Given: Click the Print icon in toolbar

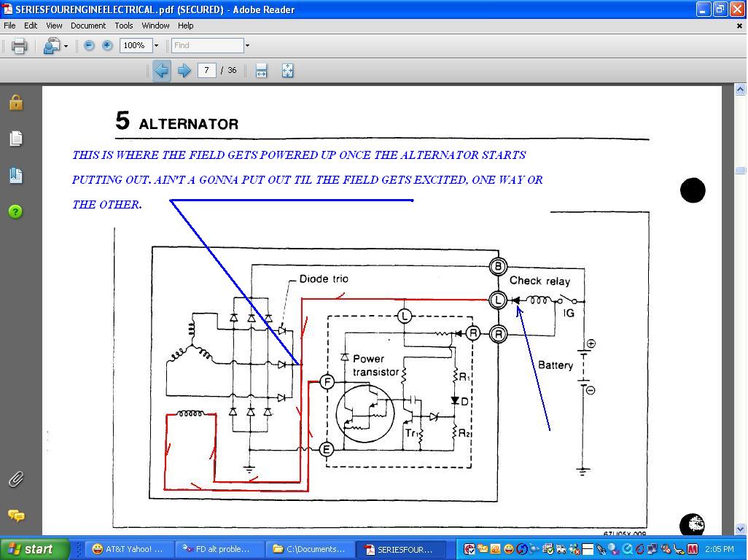Looking at the screenshot, I should point(20,46).
